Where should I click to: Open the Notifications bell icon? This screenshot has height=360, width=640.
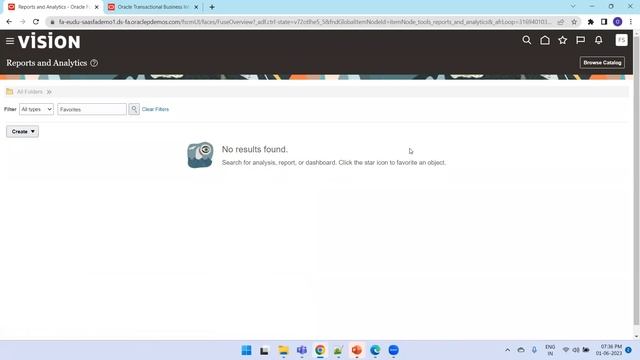[x=598, y=40]
